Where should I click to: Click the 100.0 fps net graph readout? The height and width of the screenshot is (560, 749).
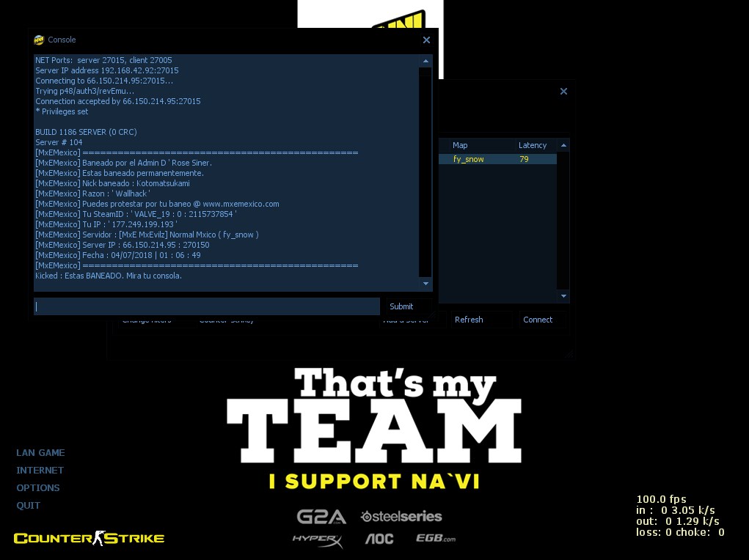tap(661, 499)
